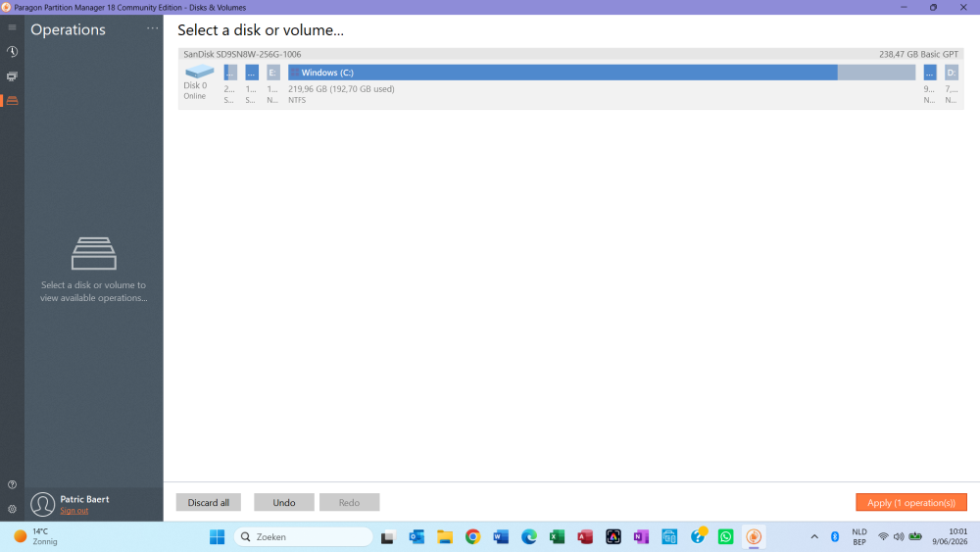Open the Operations panel three-dot menu
Viewport: 980px width, 552px height.
point(153,28)
